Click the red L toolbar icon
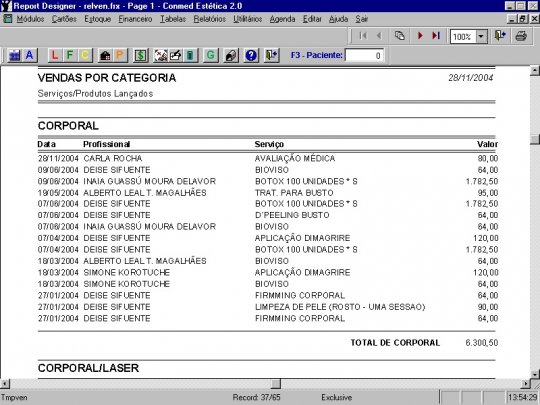This screenshot has width=540, height=405. click(54, 55)
